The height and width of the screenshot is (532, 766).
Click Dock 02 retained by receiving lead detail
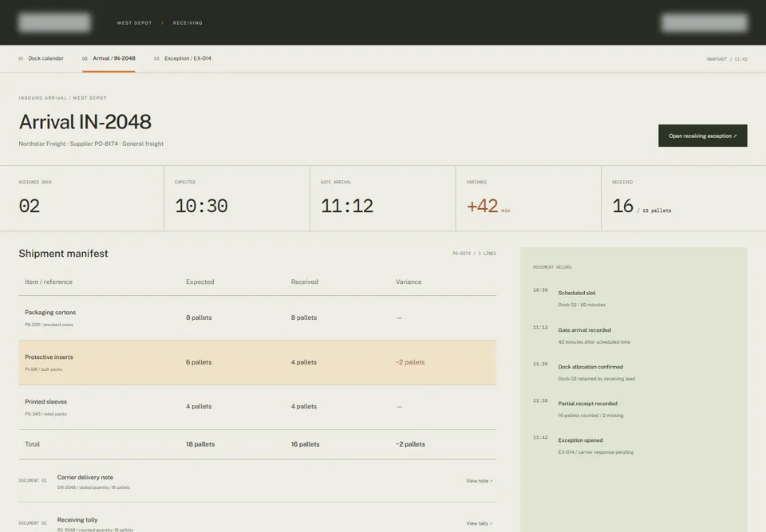coord(597,379)
